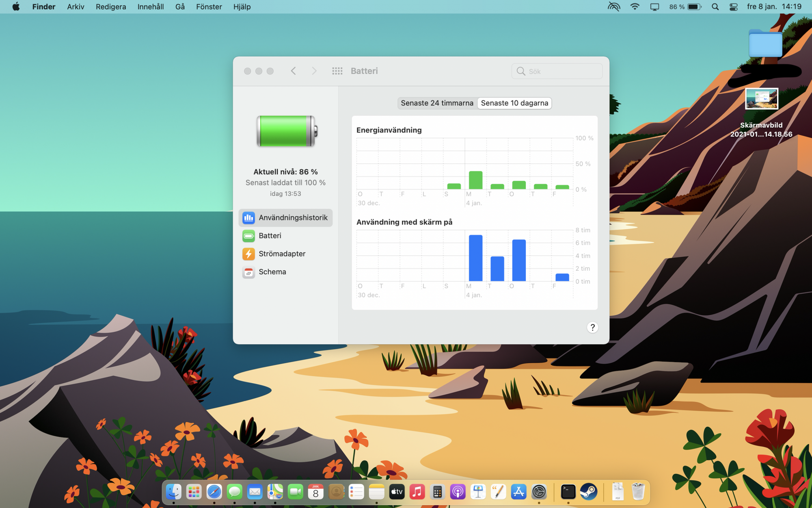This screenshot has width=812, height=508.
Task: Open the Arkiv menu
Action: point(76,7)
